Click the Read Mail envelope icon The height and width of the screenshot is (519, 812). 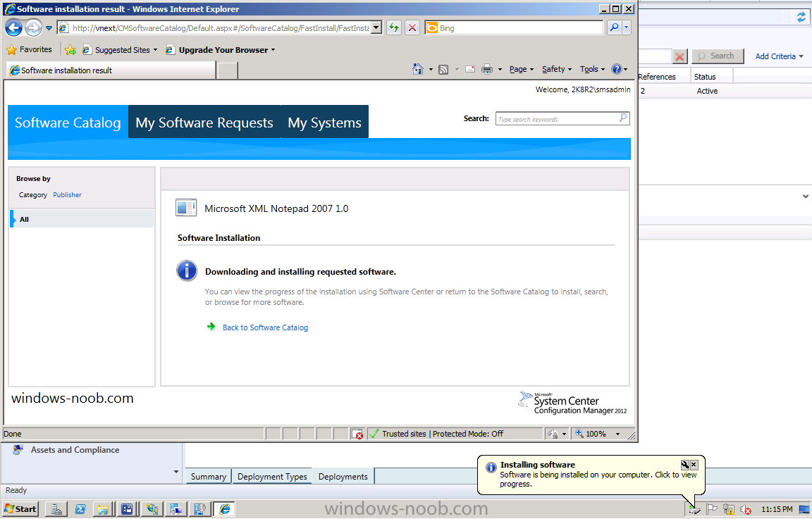(x=470, y=69)
